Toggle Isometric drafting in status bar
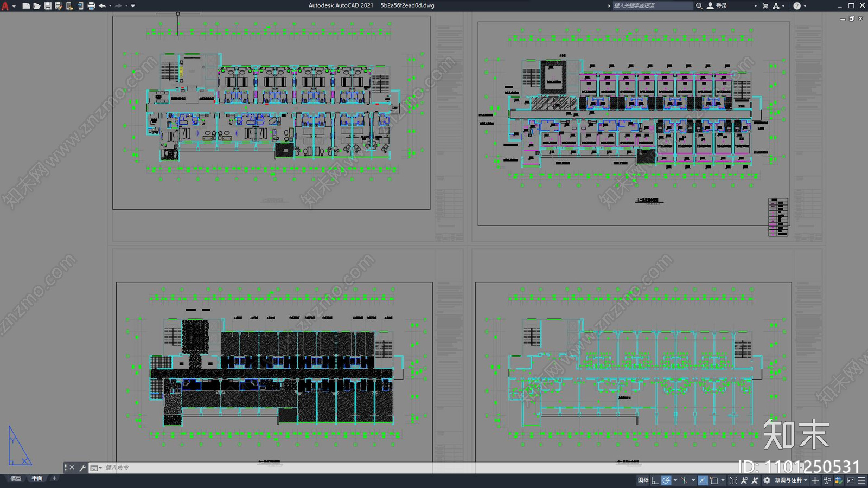The image size is (868, 488). (684, 480)
